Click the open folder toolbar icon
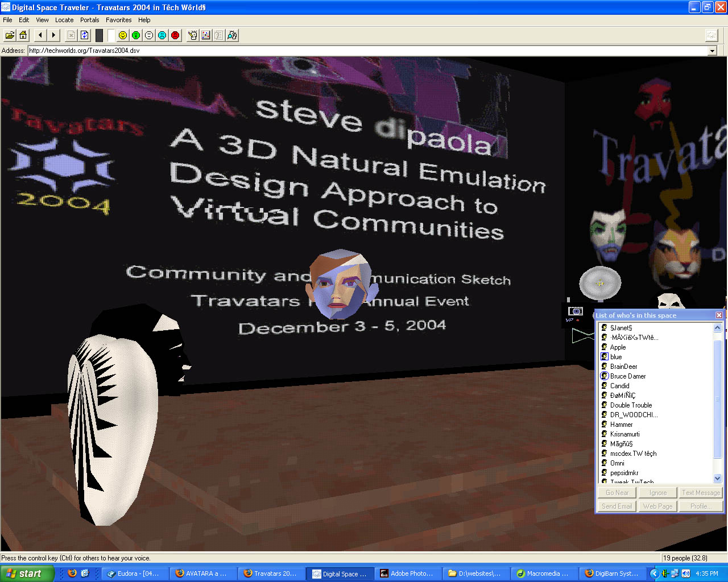728x582 pixels. point(10,35)
